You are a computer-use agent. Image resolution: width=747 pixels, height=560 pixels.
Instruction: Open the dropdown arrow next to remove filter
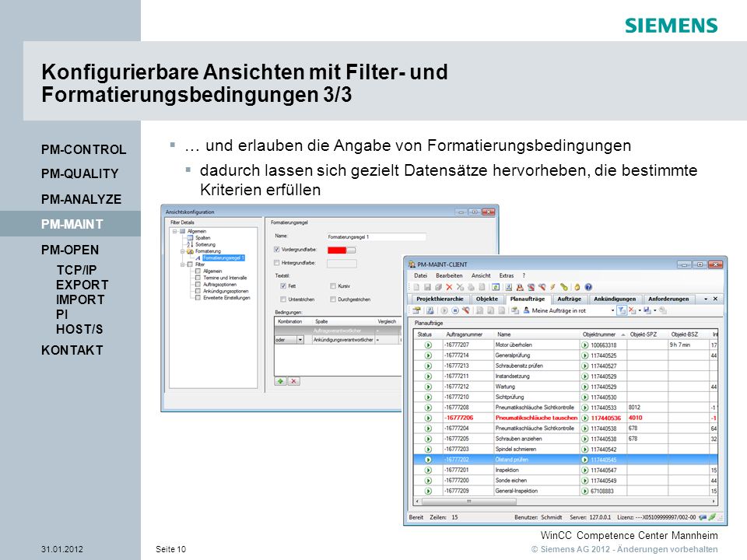(640, 310)
